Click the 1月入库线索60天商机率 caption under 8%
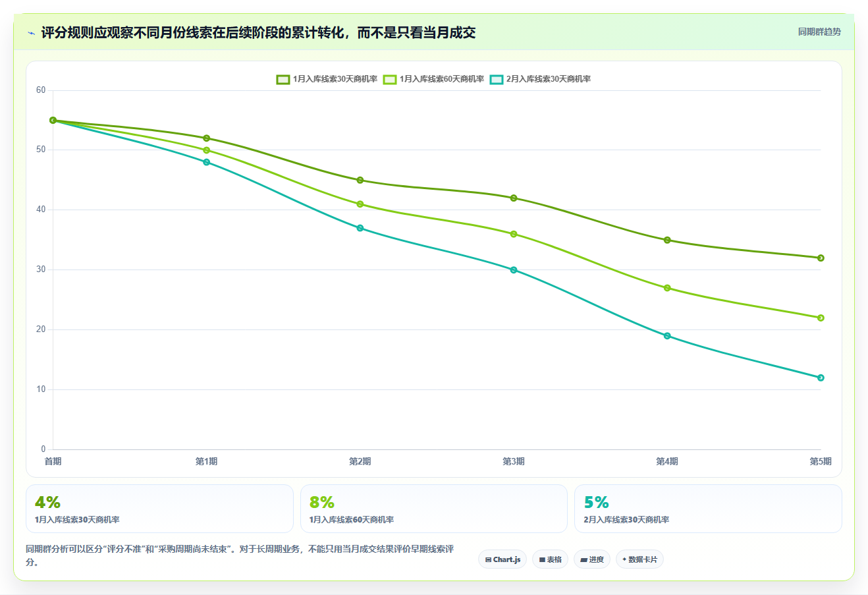Viewport: 868px width, 595px height. [352, 520]
